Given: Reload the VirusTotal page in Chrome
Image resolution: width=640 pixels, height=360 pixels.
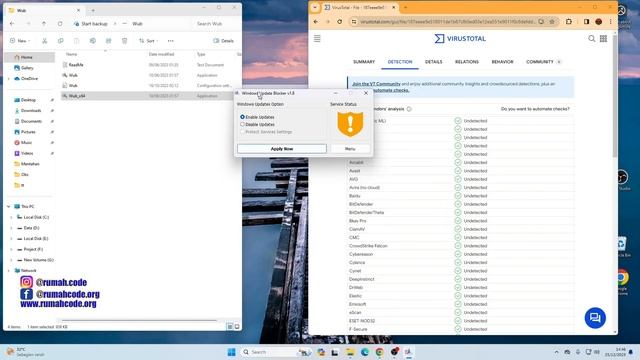Looking at the screenshot, I should coord(340,22).
